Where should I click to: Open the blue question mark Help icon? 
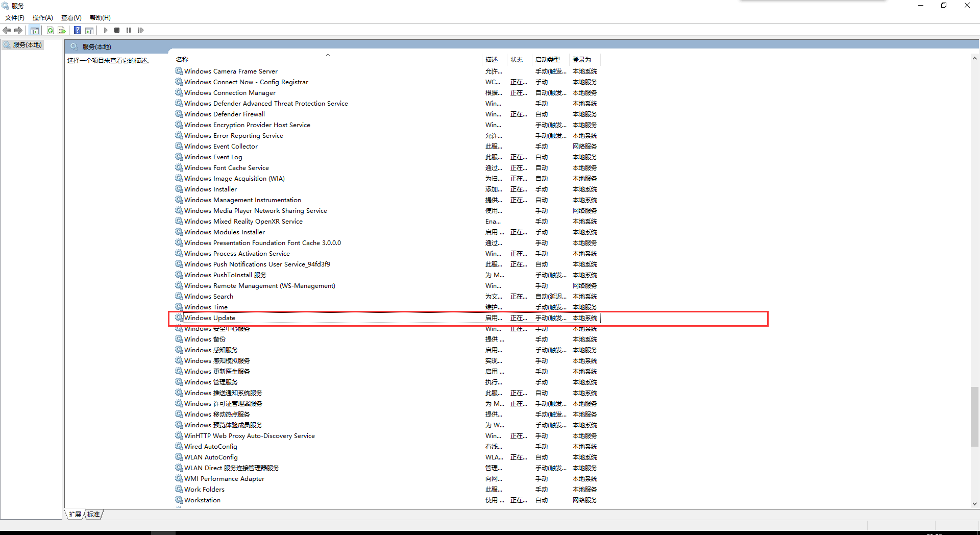[x=77, y=30]
